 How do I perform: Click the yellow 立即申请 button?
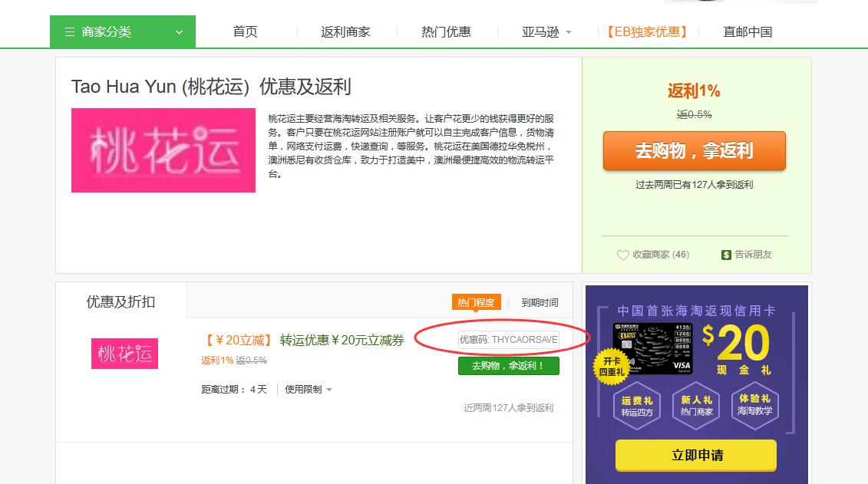(696, 456)
